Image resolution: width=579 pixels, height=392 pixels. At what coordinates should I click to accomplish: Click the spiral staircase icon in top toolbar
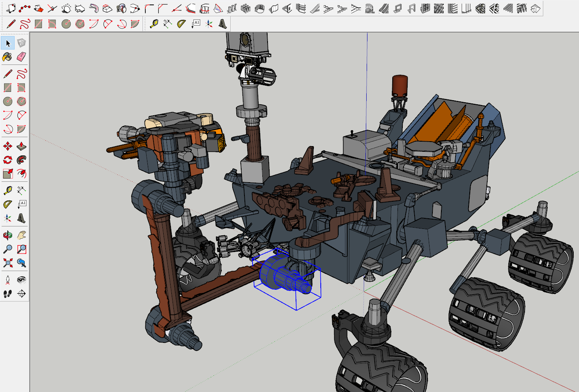point(370,9)
